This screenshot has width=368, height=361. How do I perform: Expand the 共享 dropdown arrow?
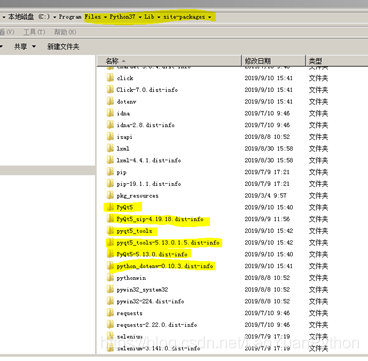coord(34,47)
